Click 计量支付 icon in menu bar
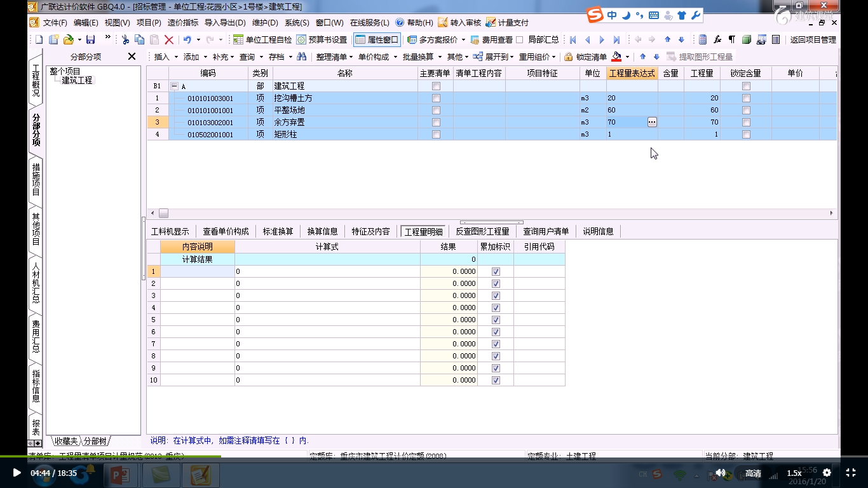The height and width of the screenshot is (488, 868). click(x=491, y=22)
